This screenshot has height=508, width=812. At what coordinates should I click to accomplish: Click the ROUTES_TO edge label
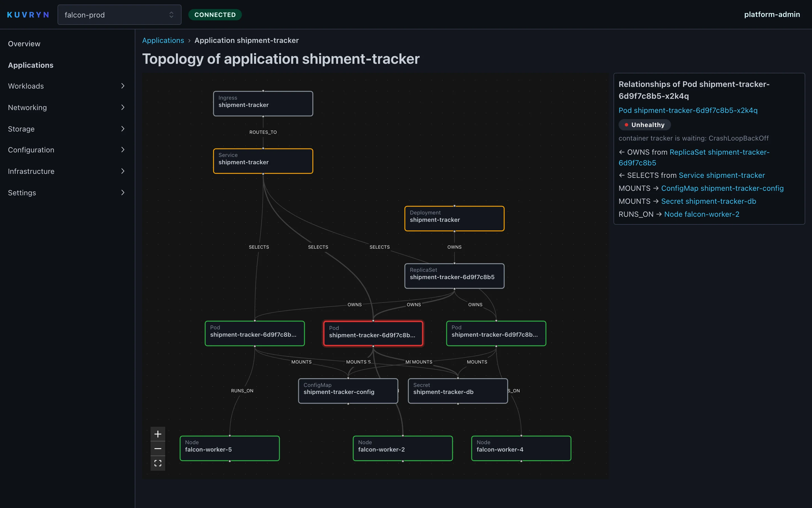point(263,132)
